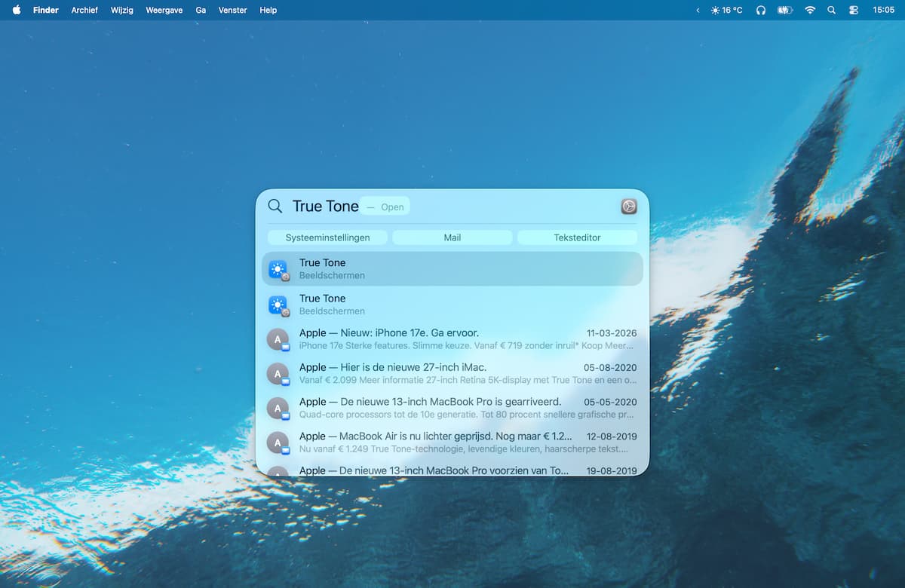The height and width of the screenshot is (588, 905).
Task: Open the MacBook Air lichter geprijsd mail
Action: click(x=452, y=443)
